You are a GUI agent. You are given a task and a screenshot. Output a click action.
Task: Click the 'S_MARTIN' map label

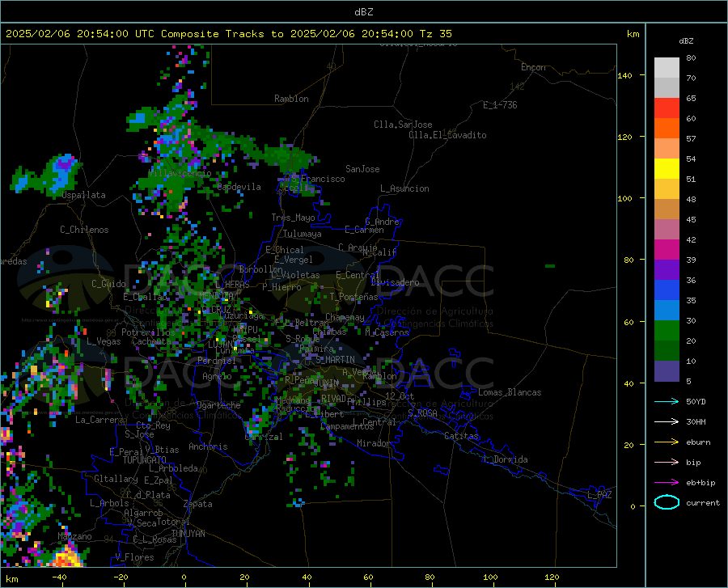pyautogui.click(x=335, y=360)
